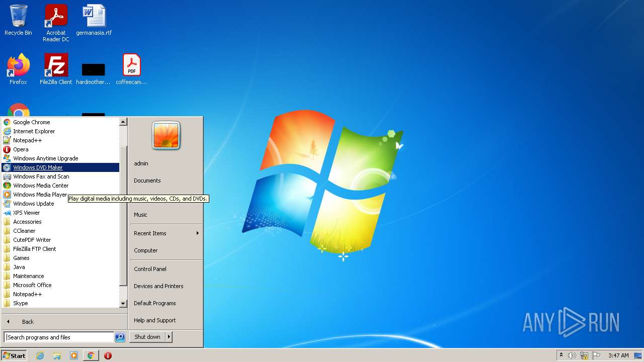Click Windows Update in program list
The image size is (644, 362).
60,204
